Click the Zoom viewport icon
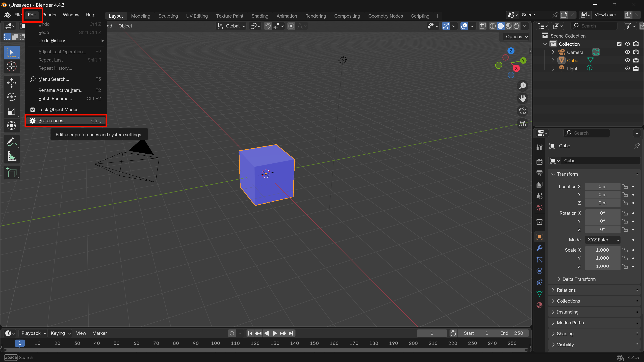This screenshot has width=644, height=362. click(523, 86)
